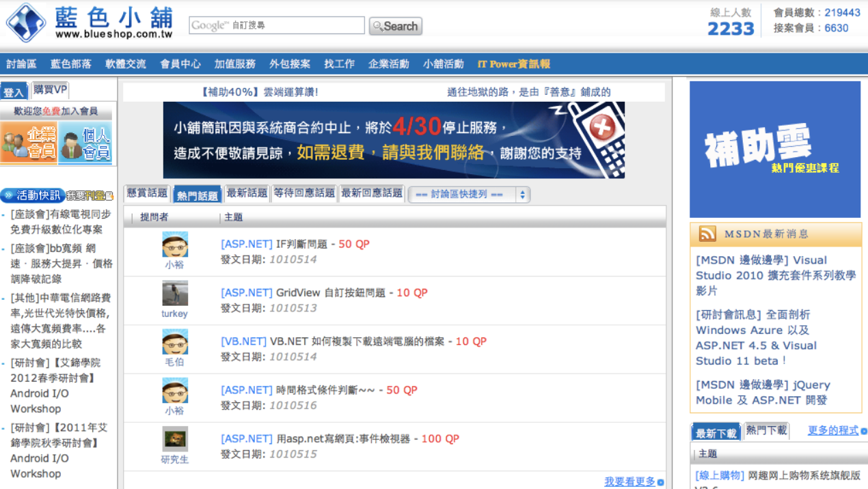The width and height of the screenshot is (868, 489).
Task: Click the individual member signup icon
Action: pyautogui.click(x=85, y=143)
